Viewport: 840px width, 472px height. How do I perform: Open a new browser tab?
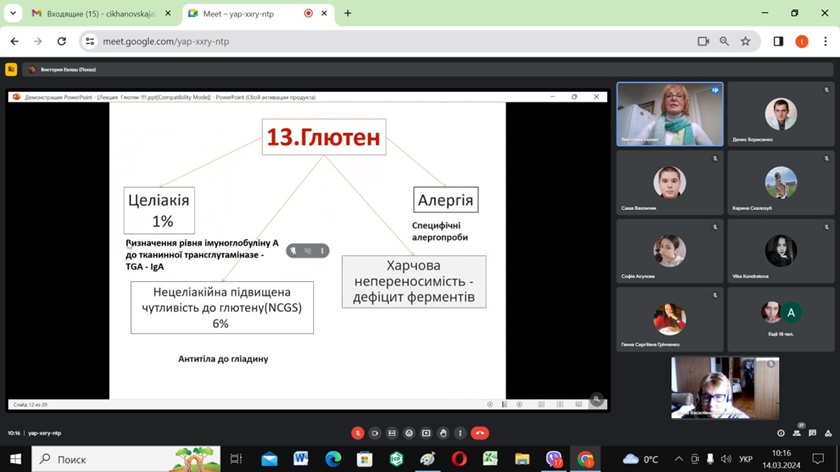click(x=348, y=13)
